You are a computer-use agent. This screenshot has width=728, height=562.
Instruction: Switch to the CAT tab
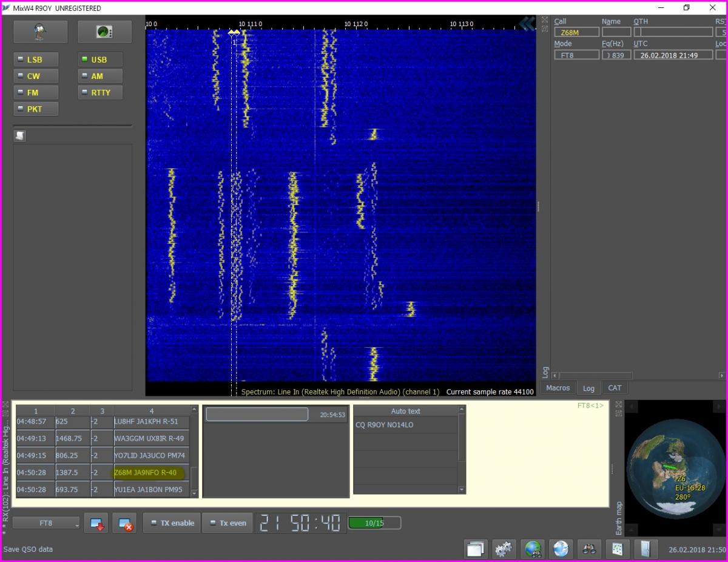615,388
